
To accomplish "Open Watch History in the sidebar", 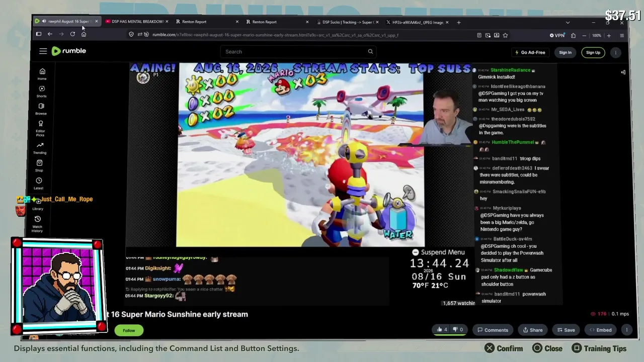I will pos(37,224).
